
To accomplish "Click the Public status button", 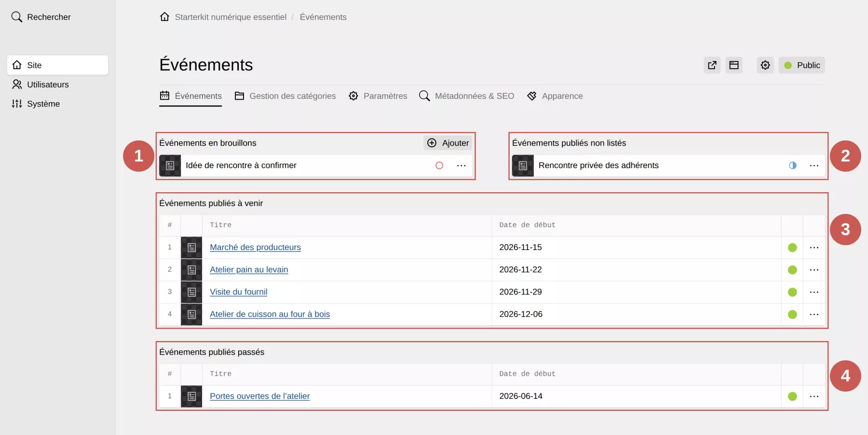I will pyautogui.click(x=801, y=65).
